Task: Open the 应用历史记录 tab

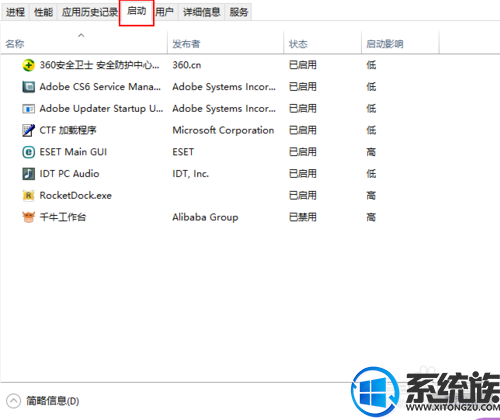Action: tap(89, 12)
